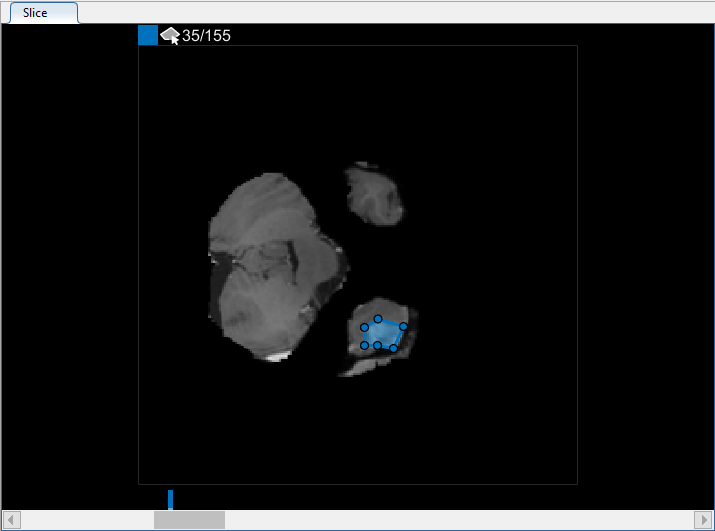Pick the bottom-left polygon vertex handle
Screen dimensions: 715x531
364,345
